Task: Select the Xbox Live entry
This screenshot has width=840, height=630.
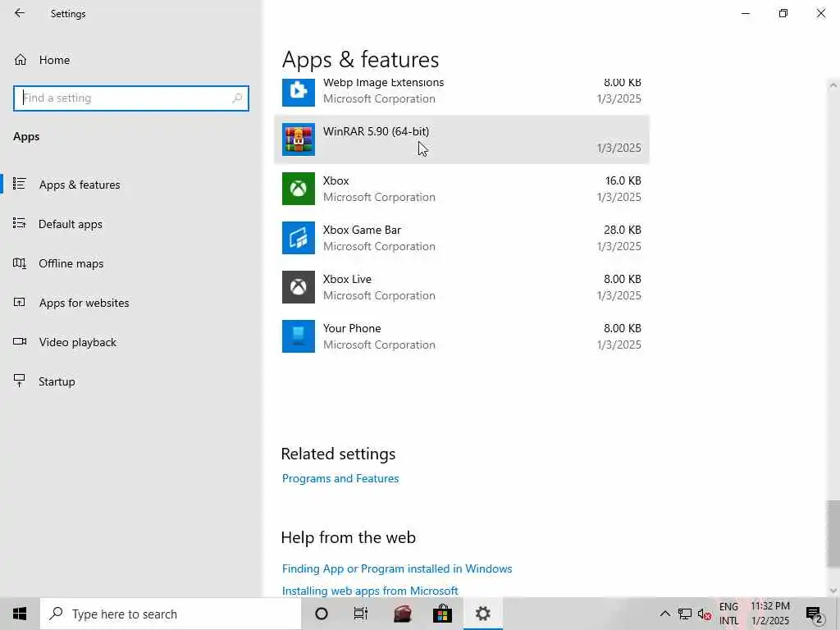Action: (461, 287)
